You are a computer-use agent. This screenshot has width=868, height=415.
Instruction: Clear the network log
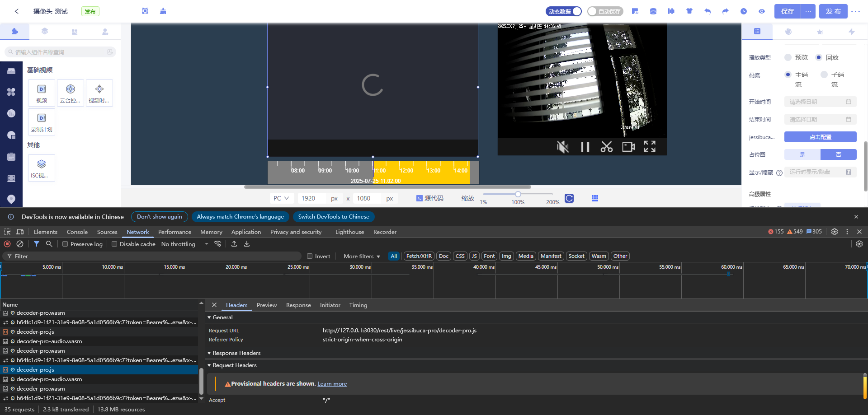point(20,244)
